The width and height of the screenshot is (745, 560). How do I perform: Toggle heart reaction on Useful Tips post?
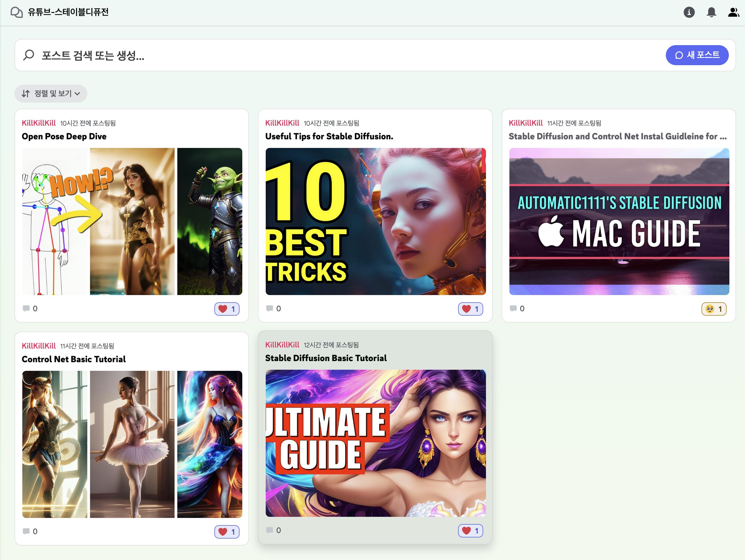coord(471,309)
